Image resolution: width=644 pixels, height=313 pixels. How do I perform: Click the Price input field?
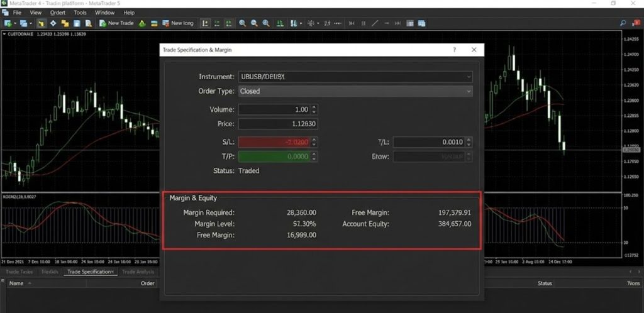[278, 124]
